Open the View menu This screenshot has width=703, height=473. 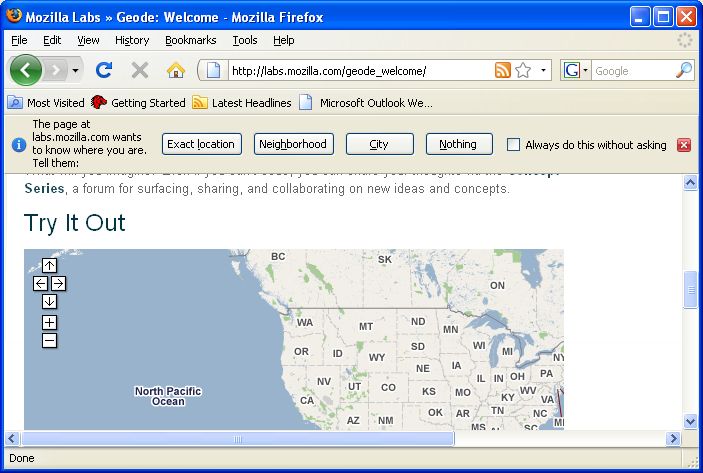(88, 40)
